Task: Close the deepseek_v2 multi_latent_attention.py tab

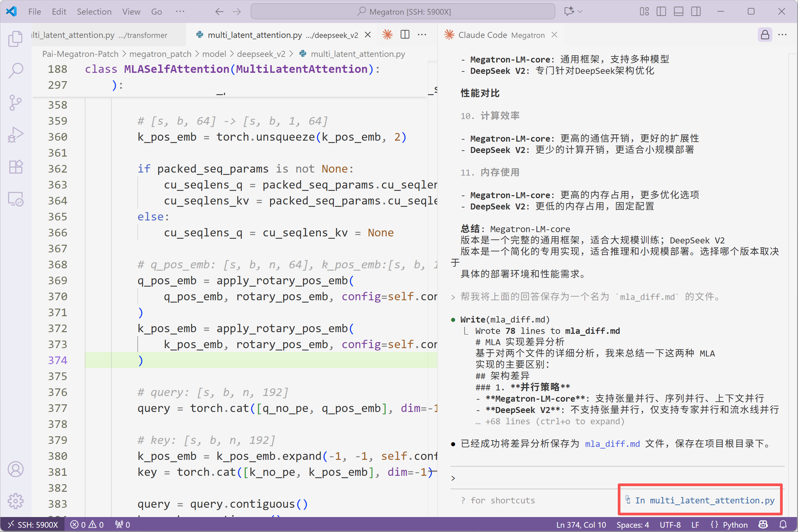Action: pyautogui.click(x=367, y=35)
